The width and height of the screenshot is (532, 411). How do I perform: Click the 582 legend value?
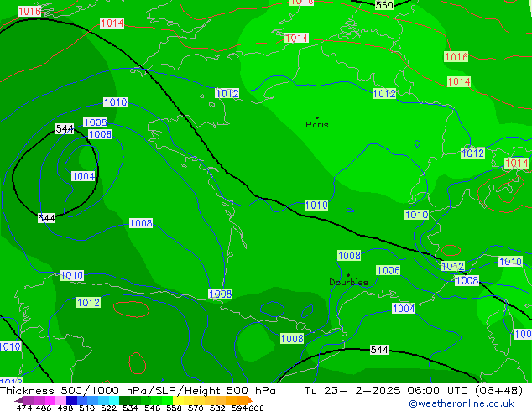click(x=217, y=408)
